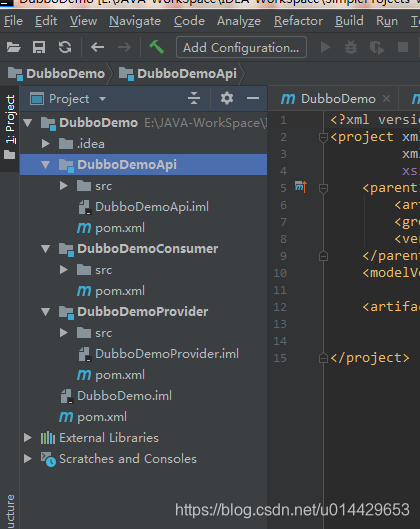Image resolution: width=420 pixels, height=529 pixels.
Task: Open the File menu
Action: 13,21
